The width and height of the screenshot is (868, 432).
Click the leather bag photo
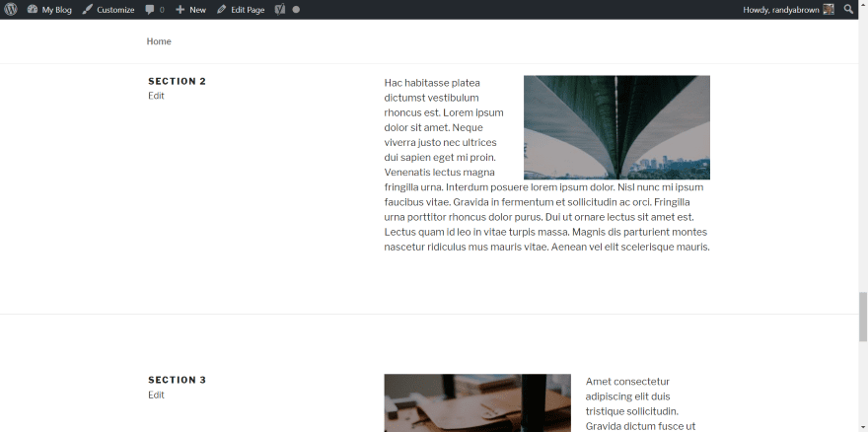[x=477, y=403]
